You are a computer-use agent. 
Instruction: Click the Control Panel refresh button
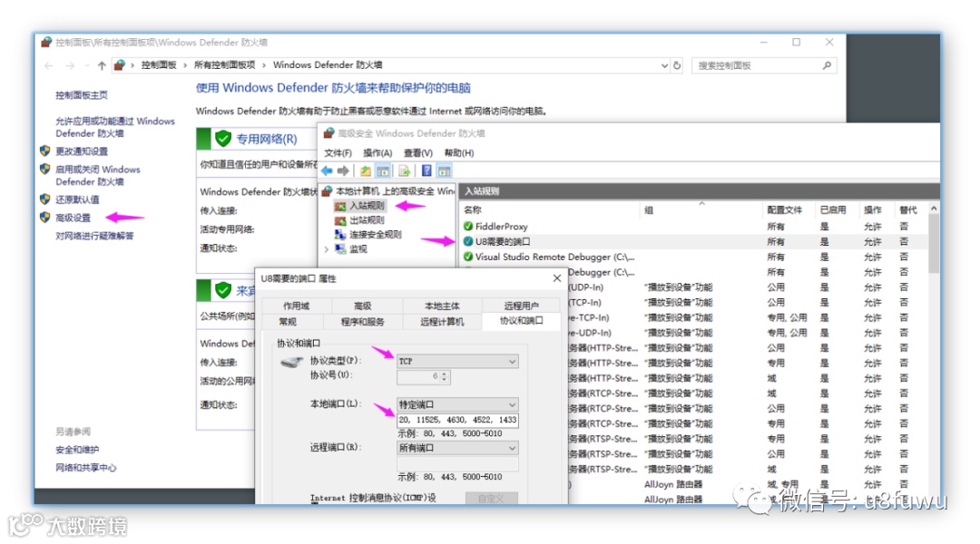tap(677, 65)
